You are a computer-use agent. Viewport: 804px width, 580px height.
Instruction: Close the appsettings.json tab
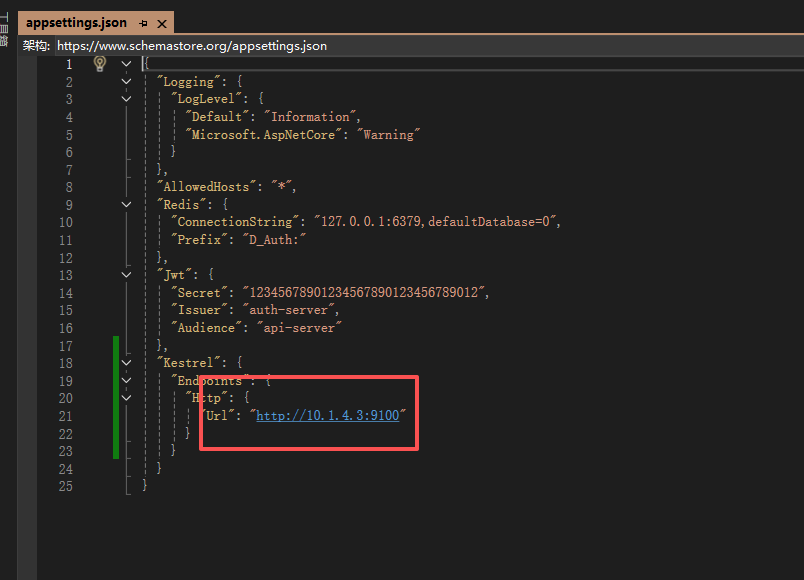(162, 24)
